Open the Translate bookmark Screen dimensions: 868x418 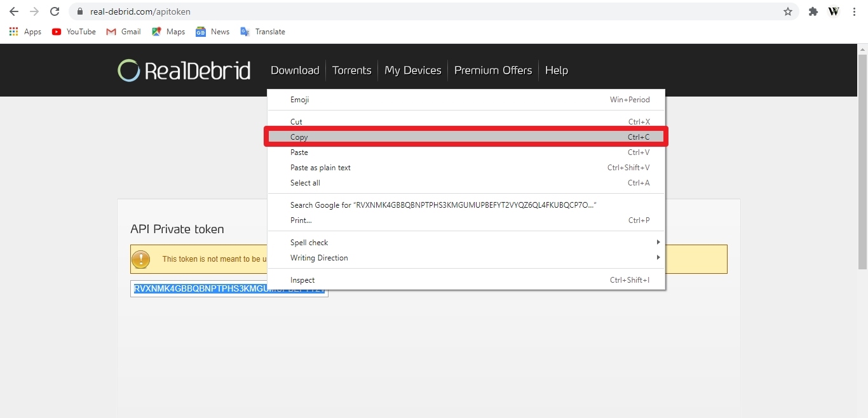click(262, 32)
